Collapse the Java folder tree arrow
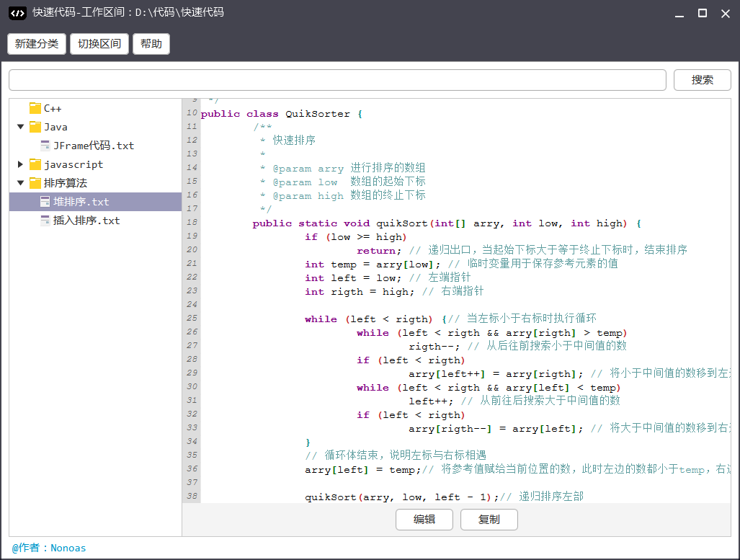 click(x=21, y=127)
